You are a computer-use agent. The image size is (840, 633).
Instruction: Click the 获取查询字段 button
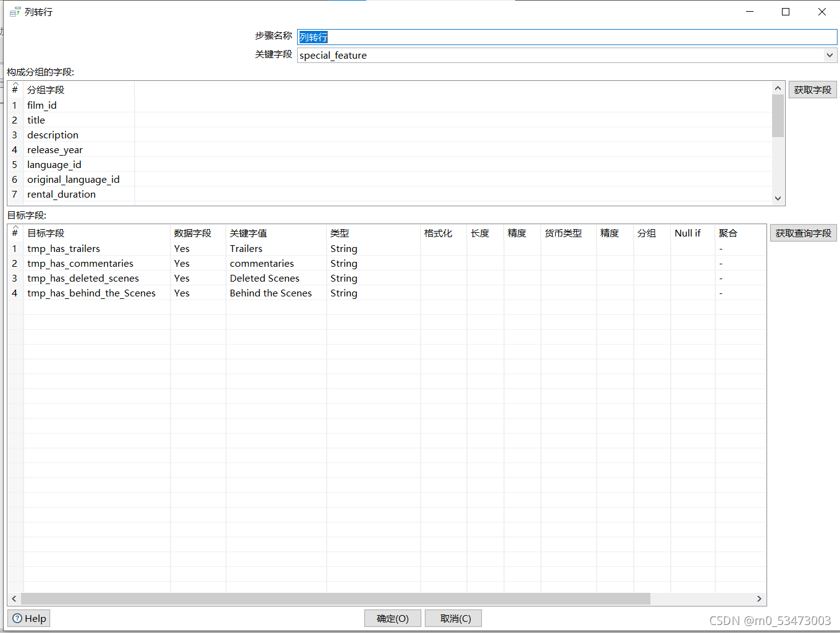pyautogui.click(x=803, y=233)
